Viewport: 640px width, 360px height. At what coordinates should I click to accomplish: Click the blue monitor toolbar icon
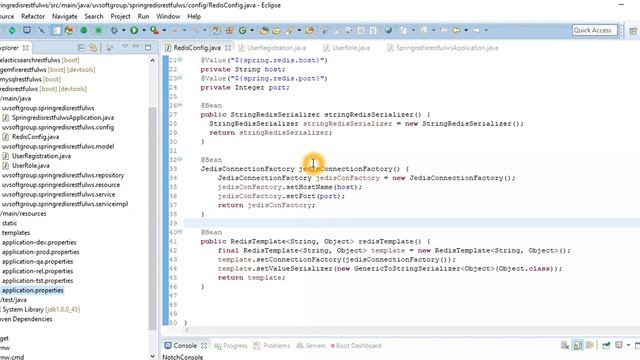pos(27,30)
